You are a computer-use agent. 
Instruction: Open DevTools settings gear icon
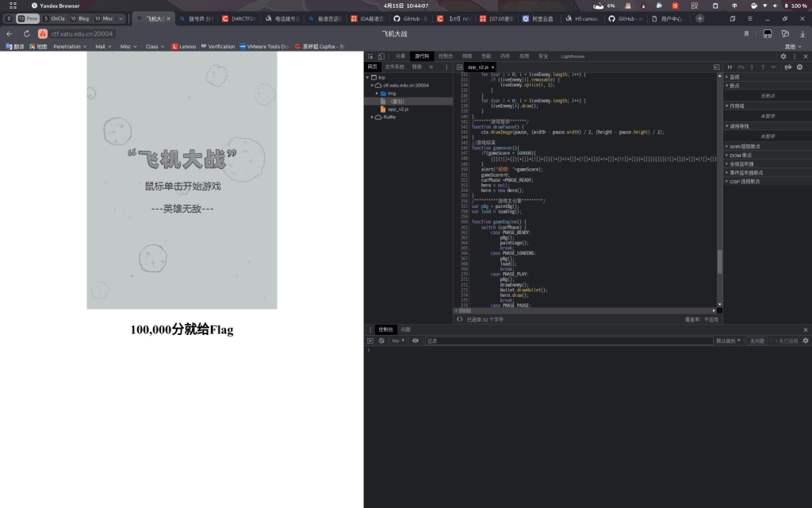783,56
